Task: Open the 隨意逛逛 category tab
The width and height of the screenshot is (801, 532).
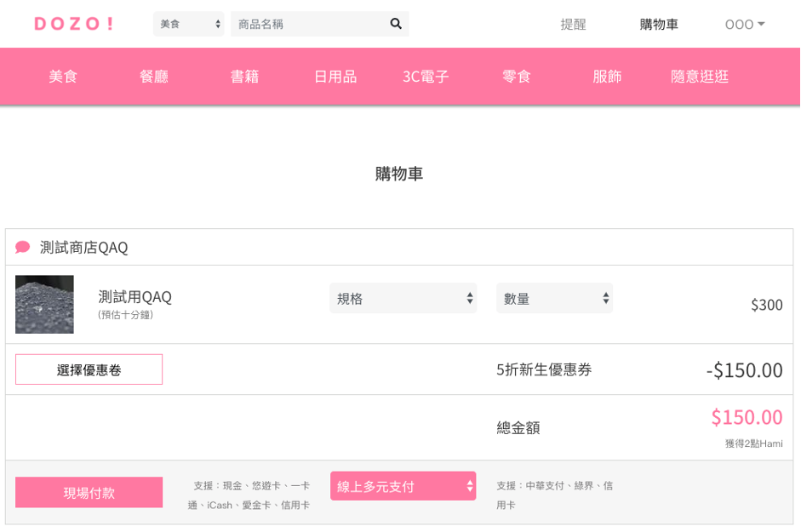Action: click(700, 77)
